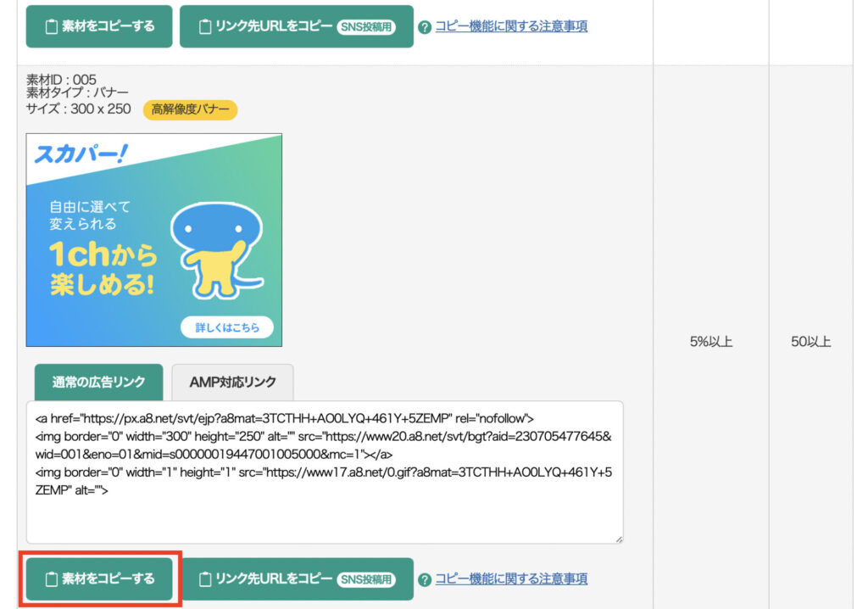Click inside the ad HTML code text area
This screenshot has width=868, height=609.
[325, 472]
